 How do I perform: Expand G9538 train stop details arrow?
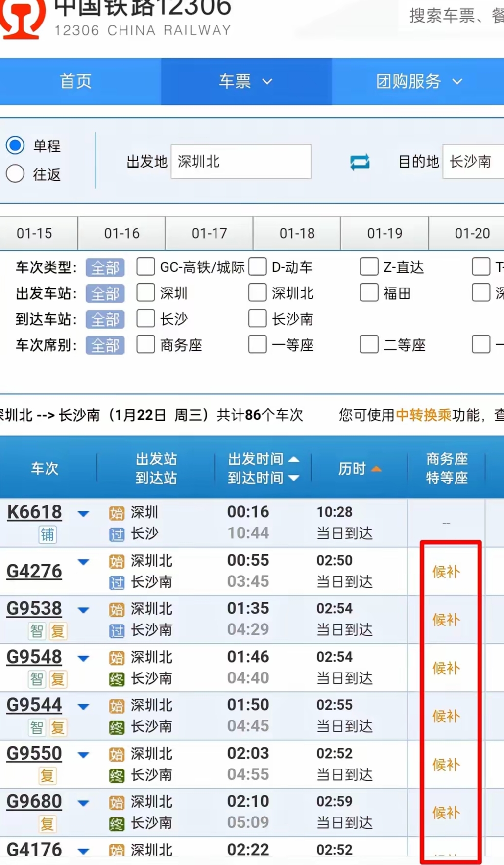83,610
